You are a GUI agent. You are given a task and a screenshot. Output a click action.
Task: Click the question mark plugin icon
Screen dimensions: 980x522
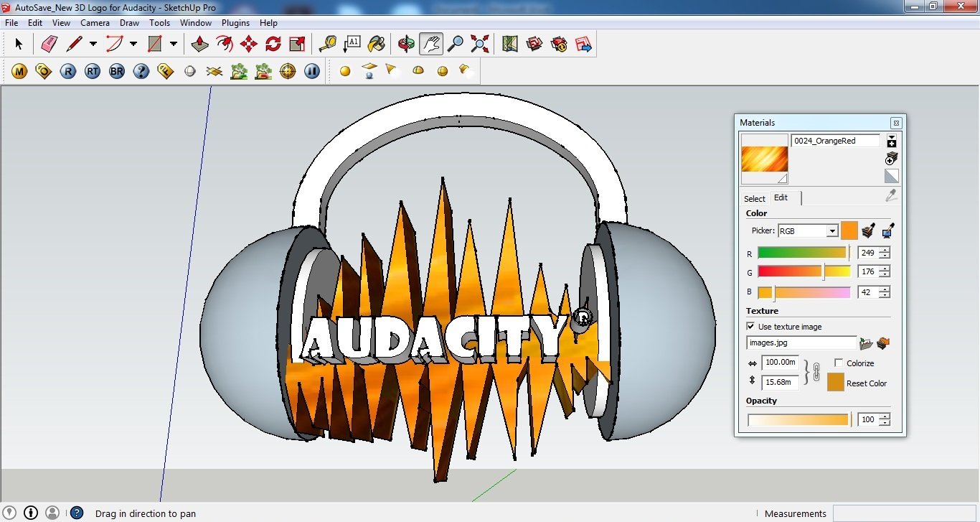(141, 71)
